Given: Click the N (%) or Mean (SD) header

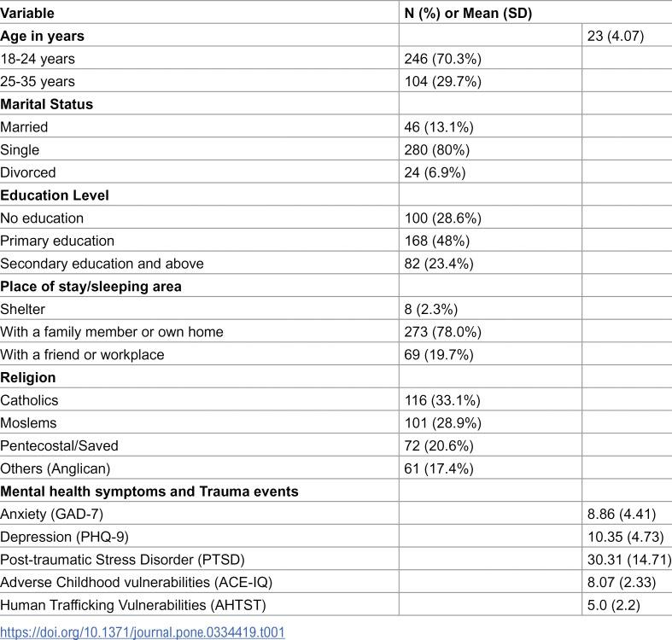Looking at the screenshot, I should [x=468, y=13].
